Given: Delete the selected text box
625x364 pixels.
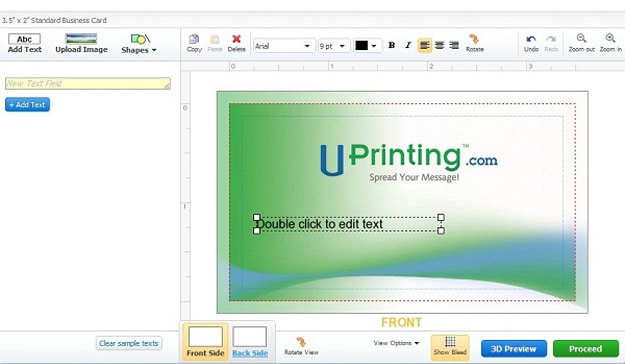Looking at the screenshot, I should coord(236,43).
